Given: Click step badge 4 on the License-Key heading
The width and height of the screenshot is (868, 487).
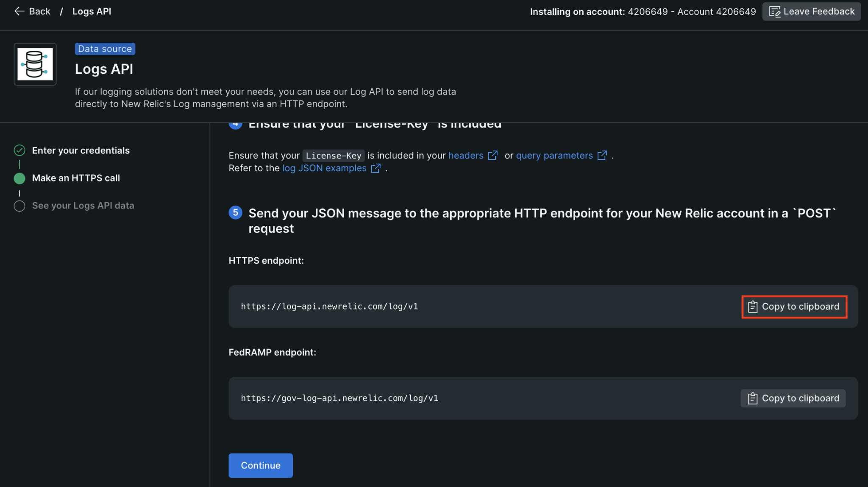Looking at the screenshot, I should tap(236, 123).
